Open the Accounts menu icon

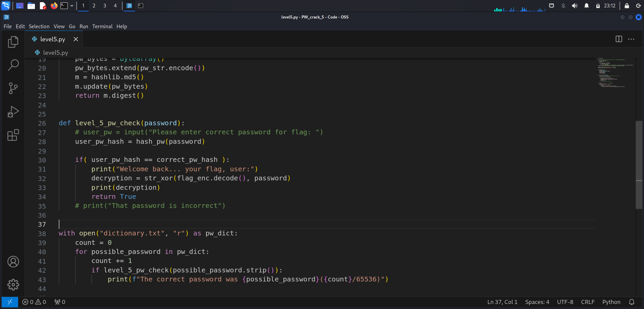(x=13, y=262)
